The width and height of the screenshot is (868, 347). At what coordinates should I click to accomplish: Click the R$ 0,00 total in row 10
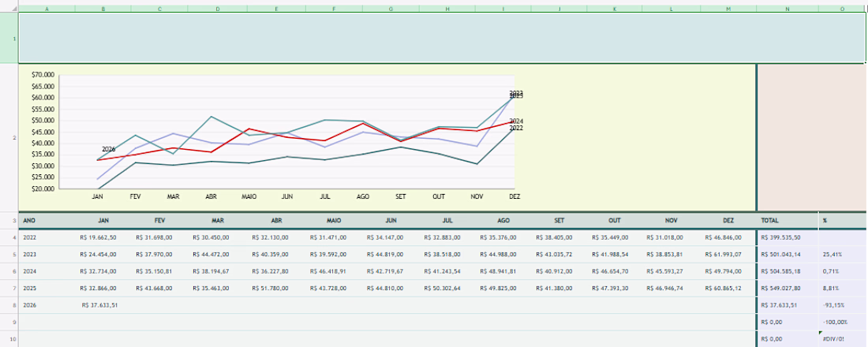(x=788, y=338)
